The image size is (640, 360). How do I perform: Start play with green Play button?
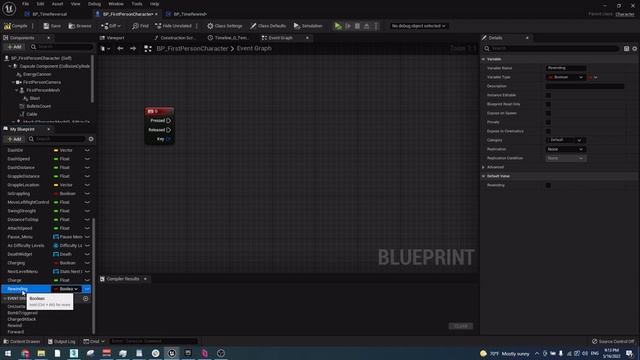click(338, 26)
